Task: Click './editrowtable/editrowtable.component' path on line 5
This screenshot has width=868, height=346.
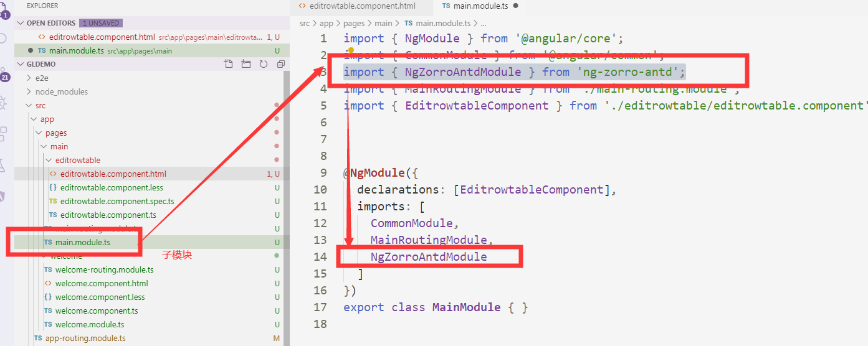Action: point(736,106)
